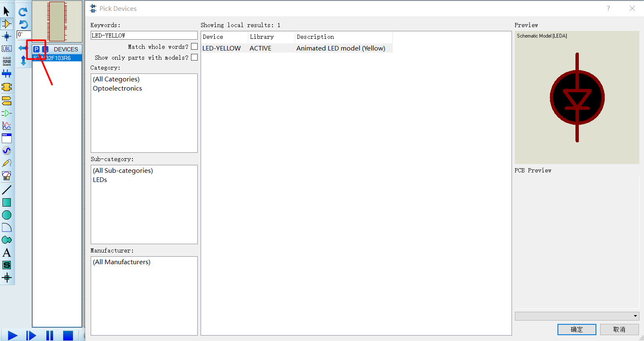Select (All Sub-categories) entry
Image resolution: width=644 pixels, height=341 pixels.
(123, 171)
